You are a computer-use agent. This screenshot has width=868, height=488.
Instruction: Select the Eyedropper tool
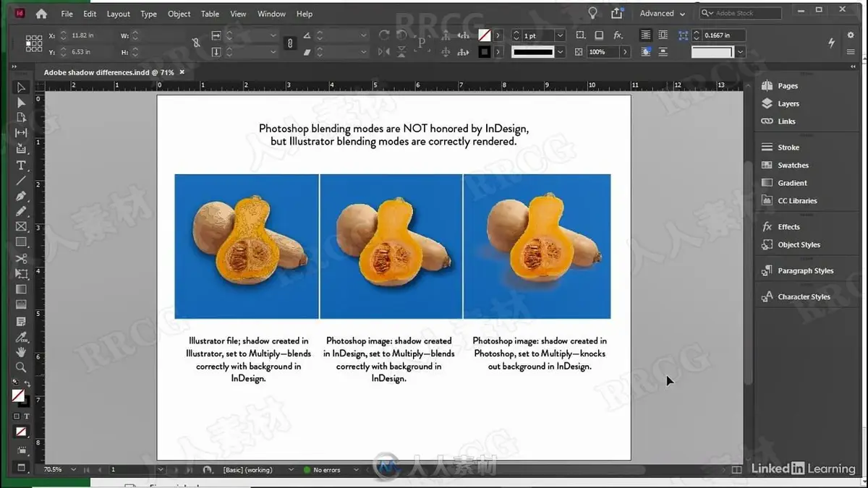(x=21, y=337)
